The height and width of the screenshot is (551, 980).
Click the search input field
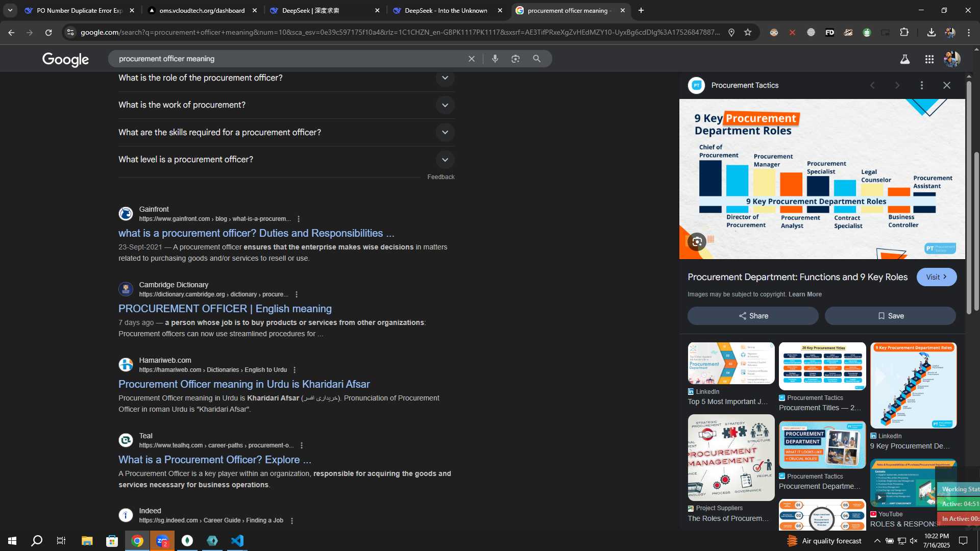coord(288,59)
